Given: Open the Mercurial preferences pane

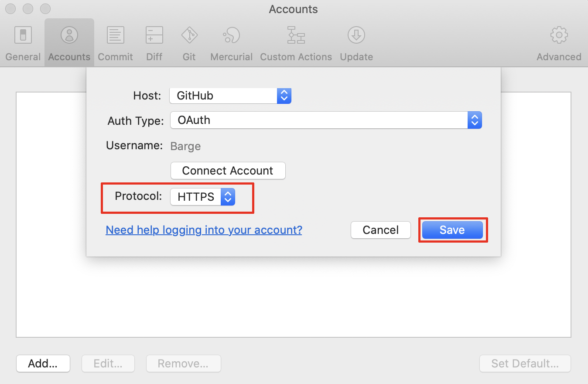Looking at the screenshot, I should coord(232,43).
